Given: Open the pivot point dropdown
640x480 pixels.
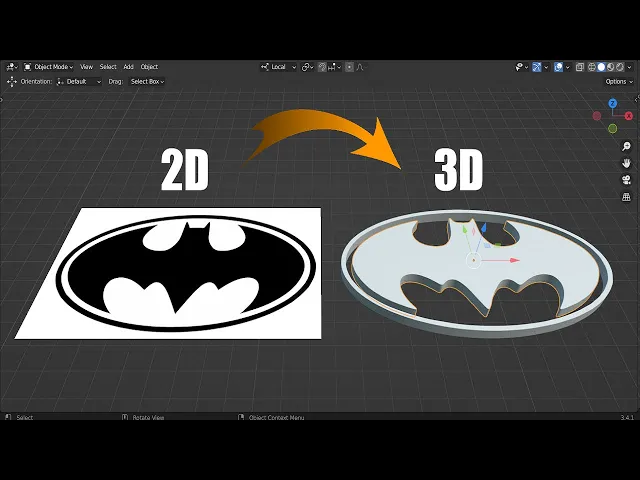Looking at the screenshot, I should (x=307, y=67).
